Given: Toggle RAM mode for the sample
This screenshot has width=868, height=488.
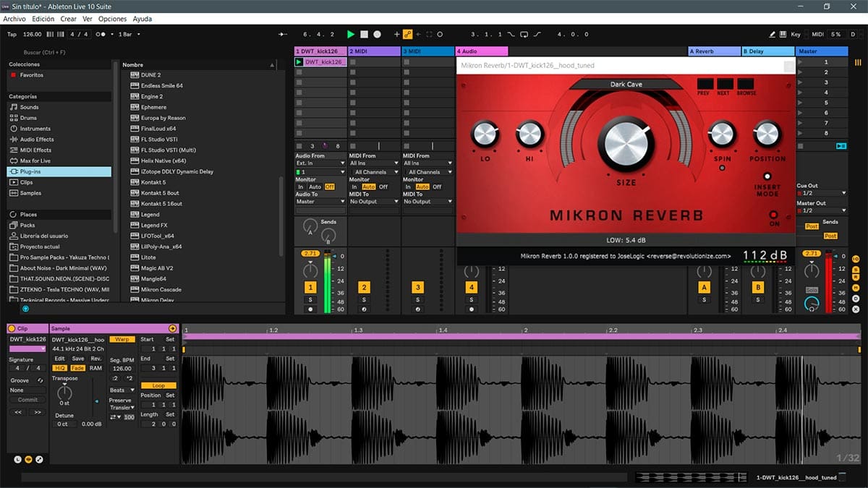Looking at the screenshot, I should pos(95,368).
